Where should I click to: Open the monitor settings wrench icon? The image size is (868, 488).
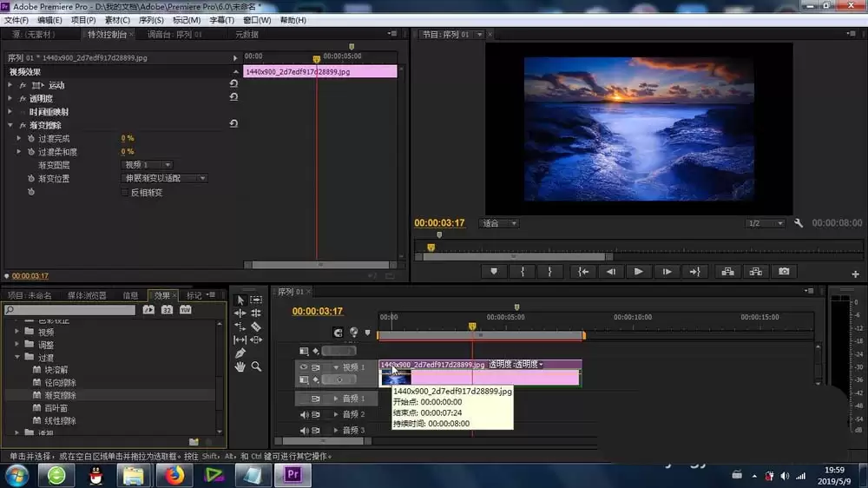[x=799, y=223]
